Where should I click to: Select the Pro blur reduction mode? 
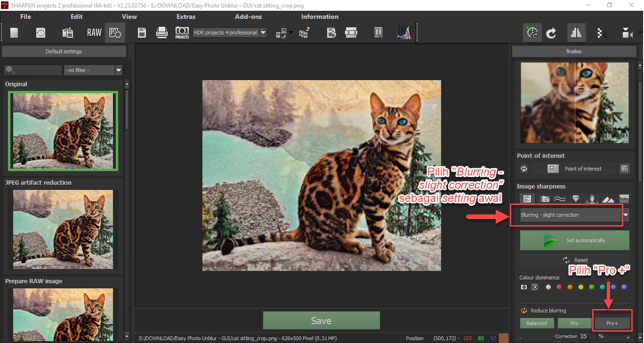coord(574,323)
